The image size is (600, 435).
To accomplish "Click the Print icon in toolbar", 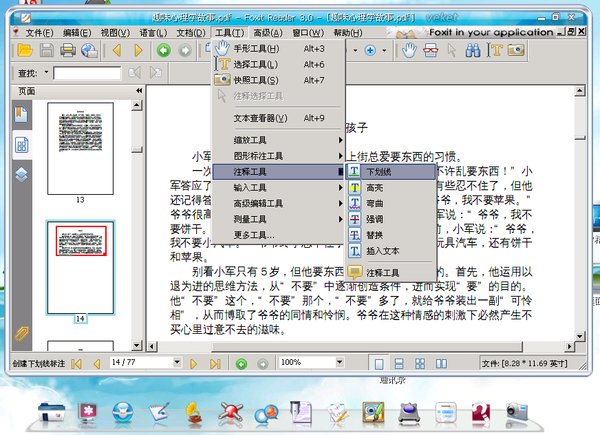I will [x=67, y=50].
